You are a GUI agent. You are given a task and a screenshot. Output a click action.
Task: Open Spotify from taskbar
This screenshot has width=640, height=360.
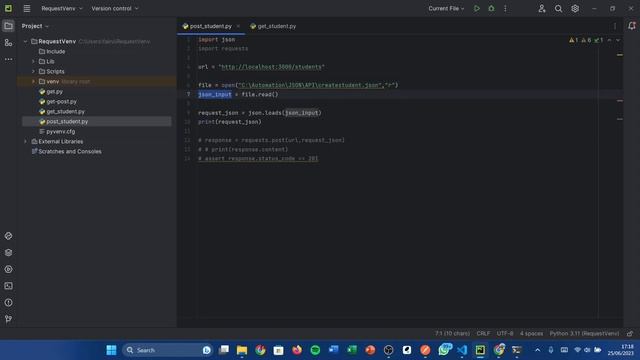click(315, 350)
